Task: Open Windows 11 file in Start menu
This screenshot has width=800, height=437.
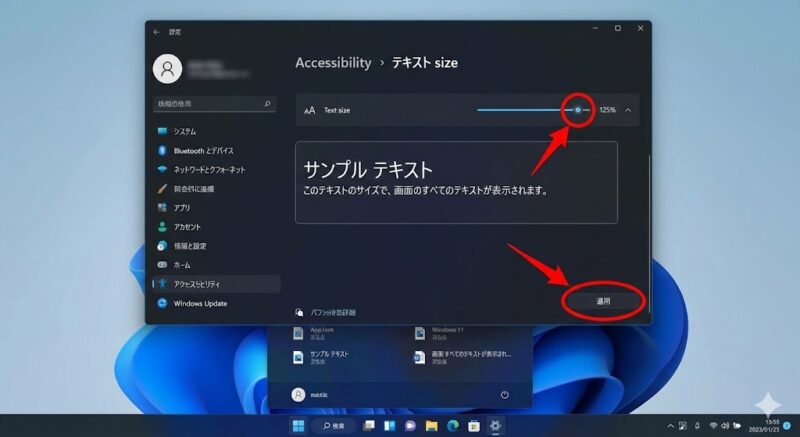Action: tap(439, 333)
